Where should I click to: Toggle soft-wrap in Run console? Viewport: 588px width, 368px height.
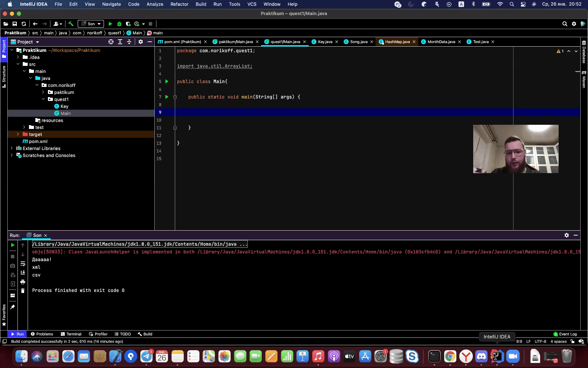click(x=23, y=264)
